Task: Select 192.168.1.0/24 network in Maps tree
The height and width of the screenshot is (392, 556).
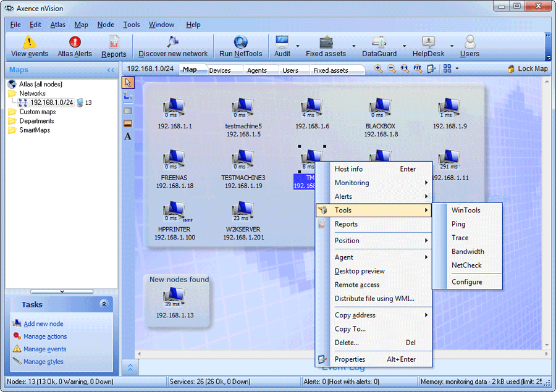Action: (x=52, y=102)
